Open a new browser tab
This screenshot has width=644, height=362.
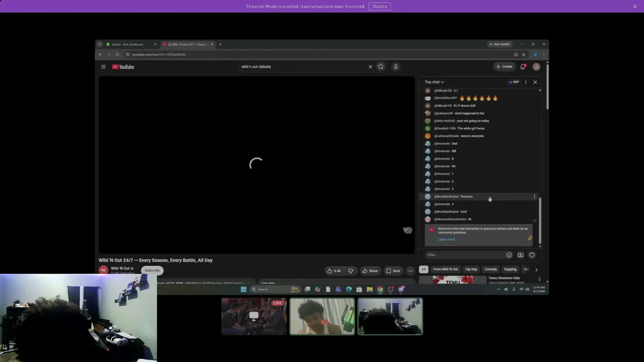pos(220,44)
